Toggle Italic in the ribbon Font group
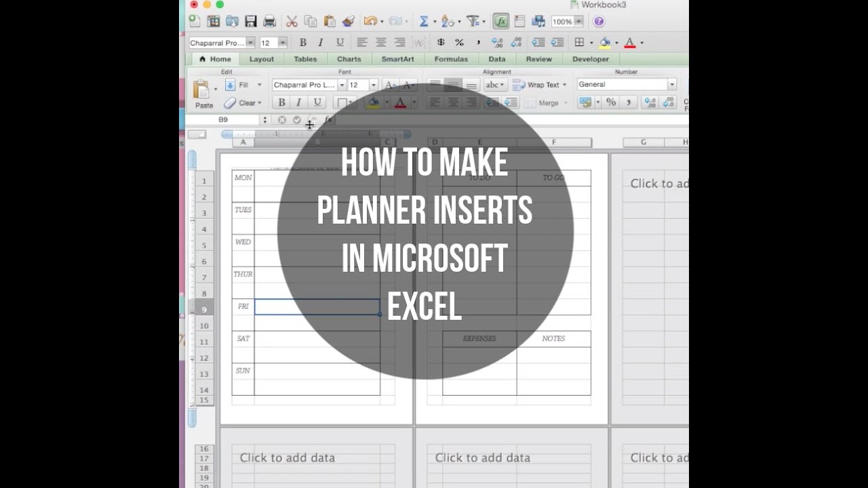This screenshot has width=868, height=488. [x=299, y=102]
